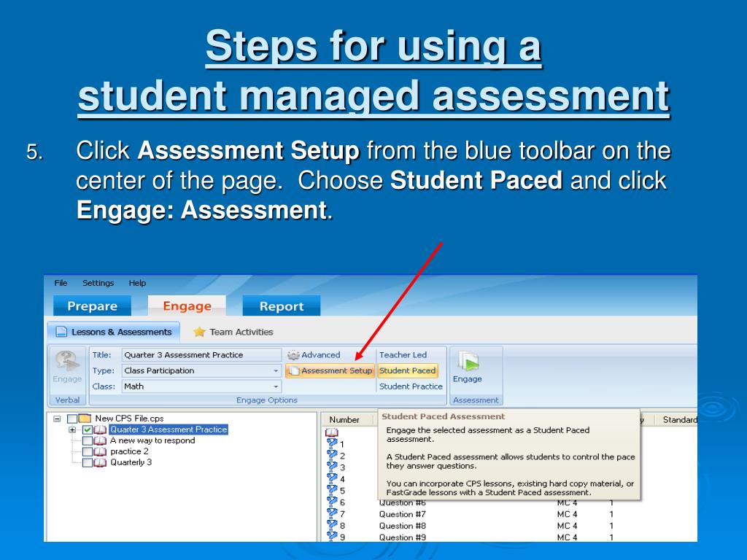Open the File menu
The width and height of the screenshot is (747, 560).
pyautogui.click(x=61, y=283)
